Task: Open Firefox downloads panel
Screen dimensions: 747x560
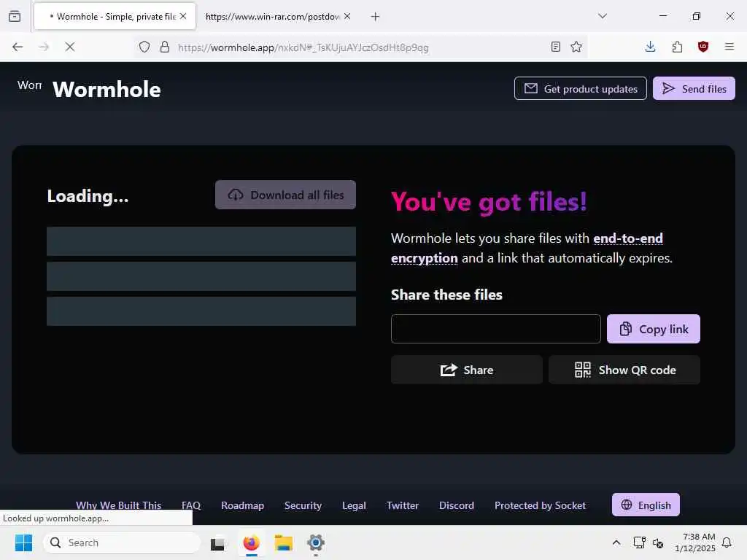Action: point(650,47)
